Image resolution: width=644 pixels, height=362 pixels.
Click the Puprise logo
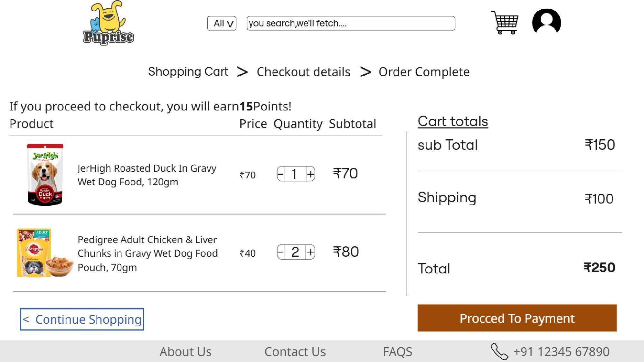109,23
